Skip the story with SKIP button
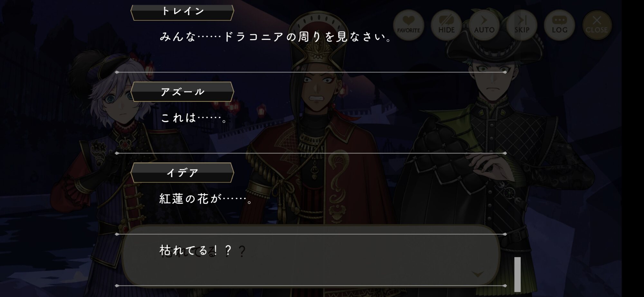 pyautogui.click(x=522, y=25)
